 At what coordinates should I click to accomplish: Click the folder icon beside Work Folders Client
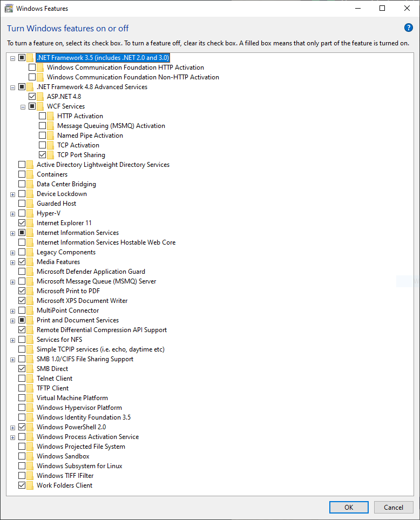tap(30, 485)
